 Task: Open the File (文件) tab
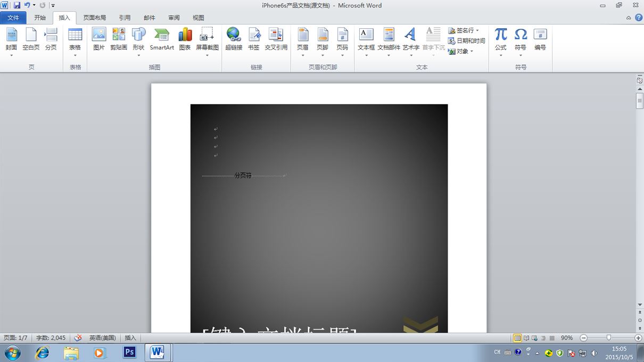13,18
